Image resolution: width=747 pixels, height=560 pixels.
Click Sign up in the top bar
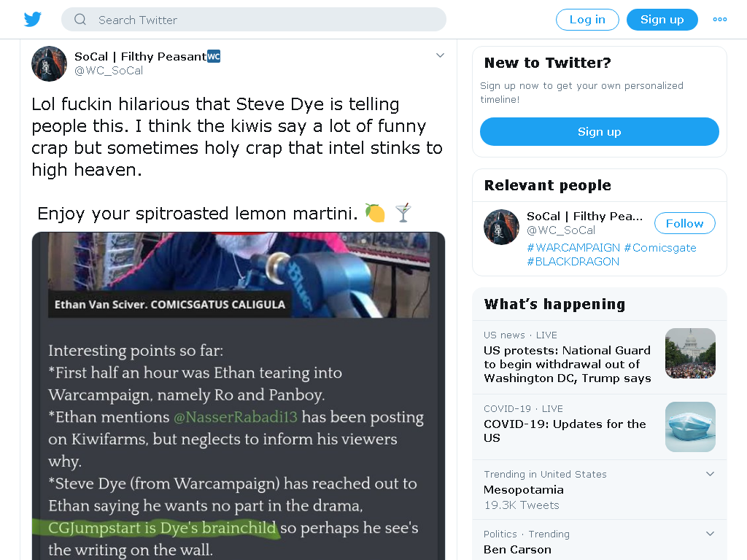tap(662, 20)
